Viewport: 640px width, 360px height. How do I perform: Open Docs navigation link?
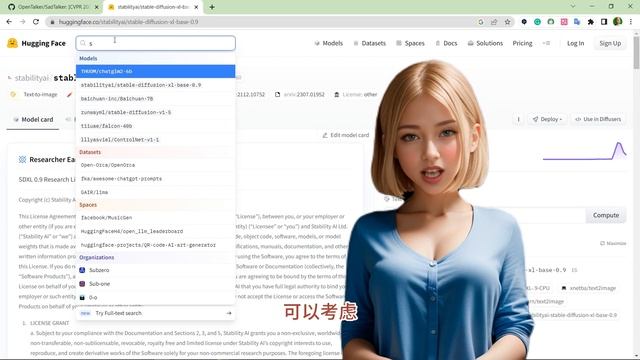pos(446,43)
